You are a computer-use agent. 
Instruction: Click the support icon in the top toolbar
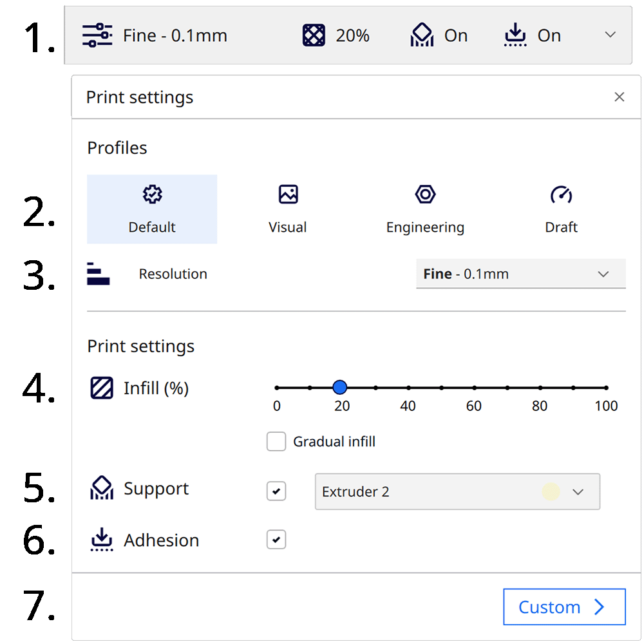pyautogui.click(x=422, y=35)
